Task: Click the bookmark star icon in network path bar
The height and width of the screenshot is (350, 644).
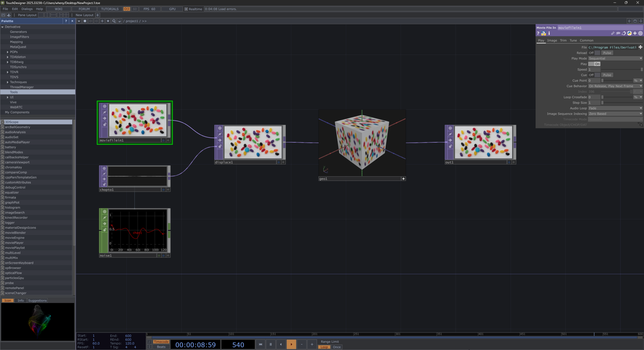Action: [x=108, y=21]
